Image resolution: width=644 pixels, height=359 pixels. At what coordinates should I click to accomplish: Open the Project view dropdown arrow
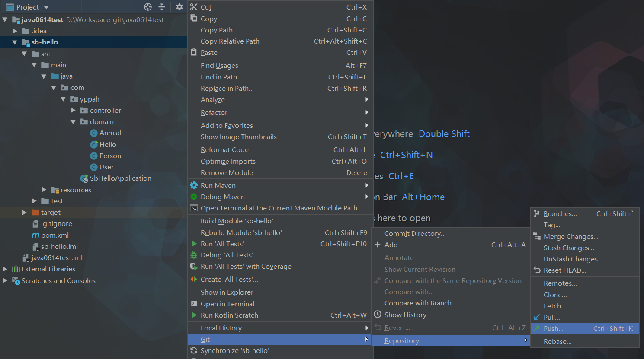46,7
